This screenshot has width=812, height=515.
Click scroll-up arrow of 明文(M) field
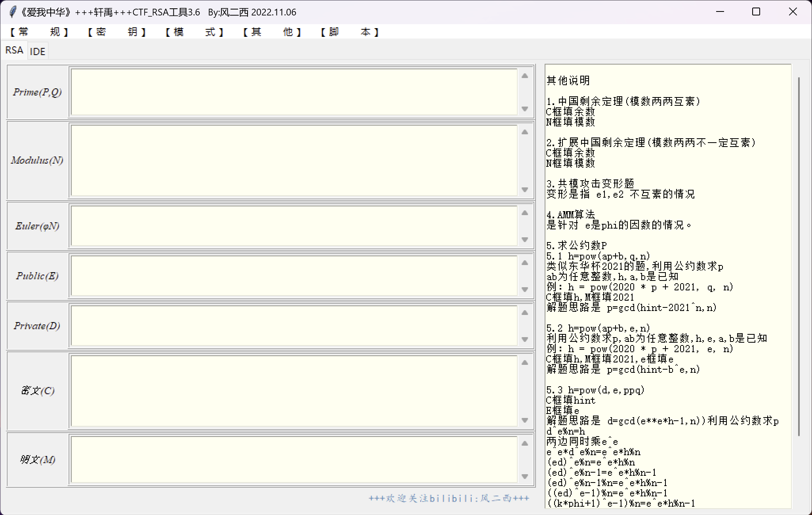(x=525, y=444)
